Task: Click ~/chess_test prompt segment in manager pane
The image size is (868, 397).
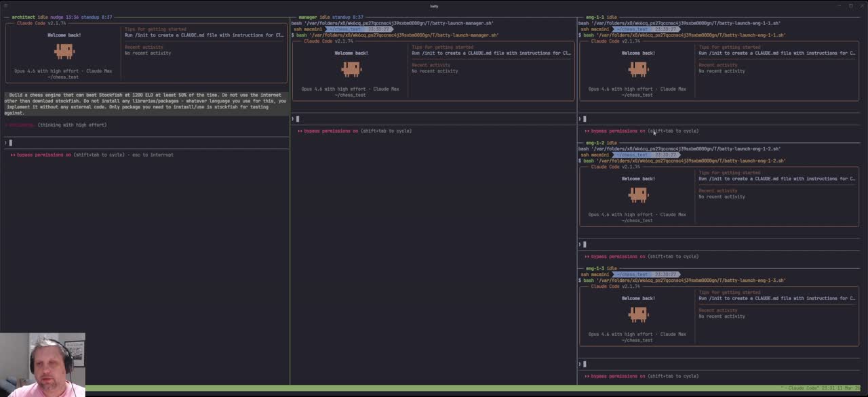Action: point(346,29)
